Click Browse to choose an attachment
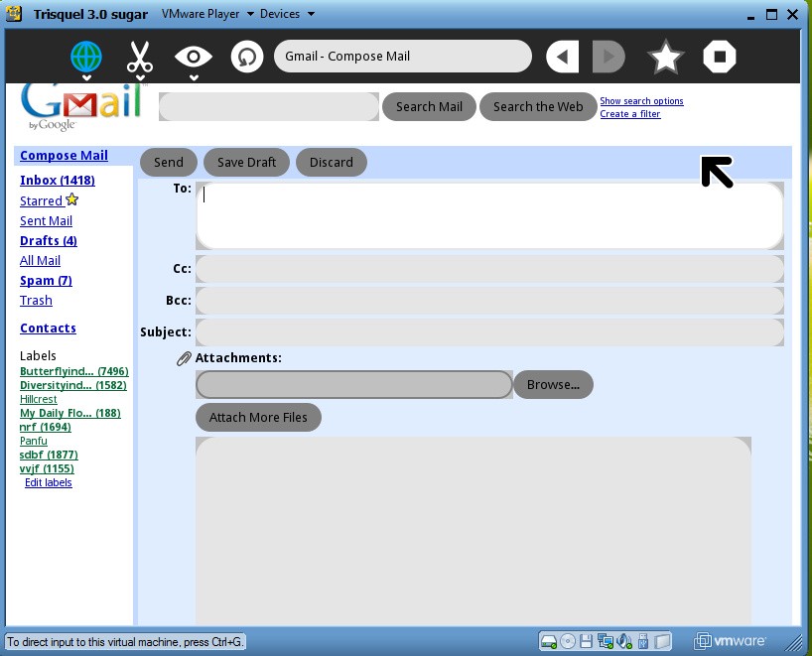 (553, 384)
